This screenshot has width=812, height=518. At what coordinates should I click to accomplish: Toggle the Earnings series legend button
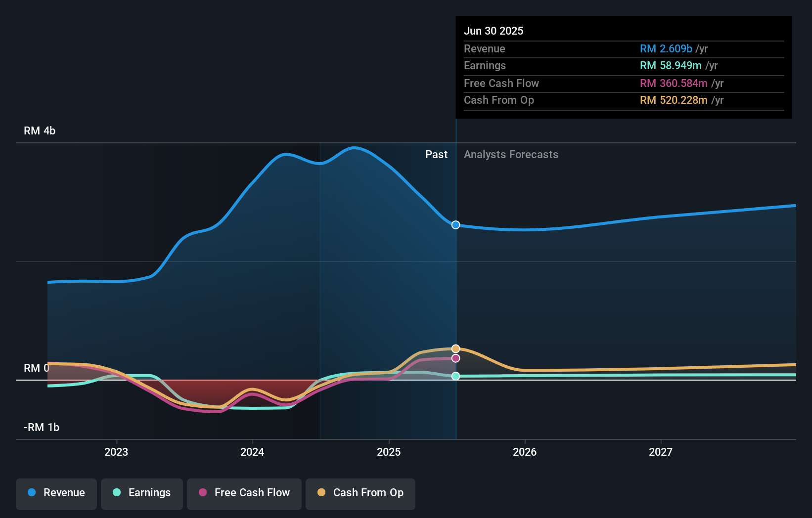tap(142, 494)
